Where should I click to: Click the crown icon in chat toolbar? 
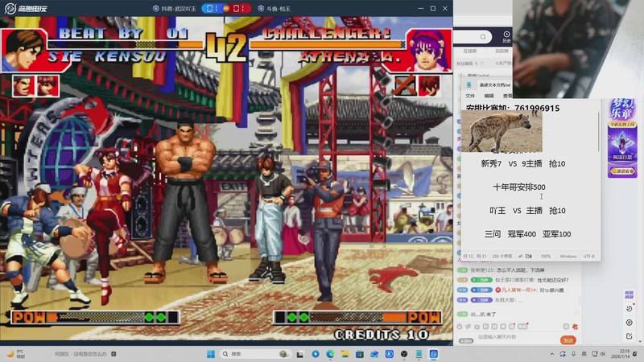coord(477,327)
